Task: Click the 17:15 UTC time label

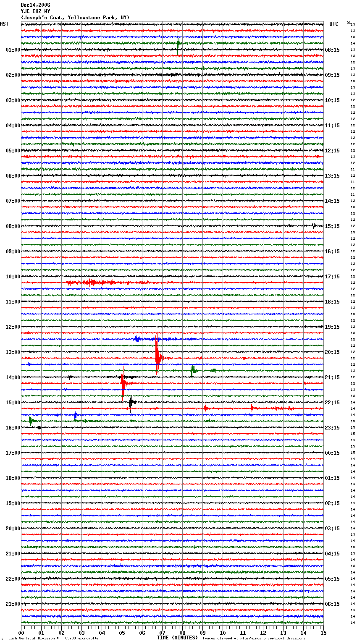Action: coord(332,277)
